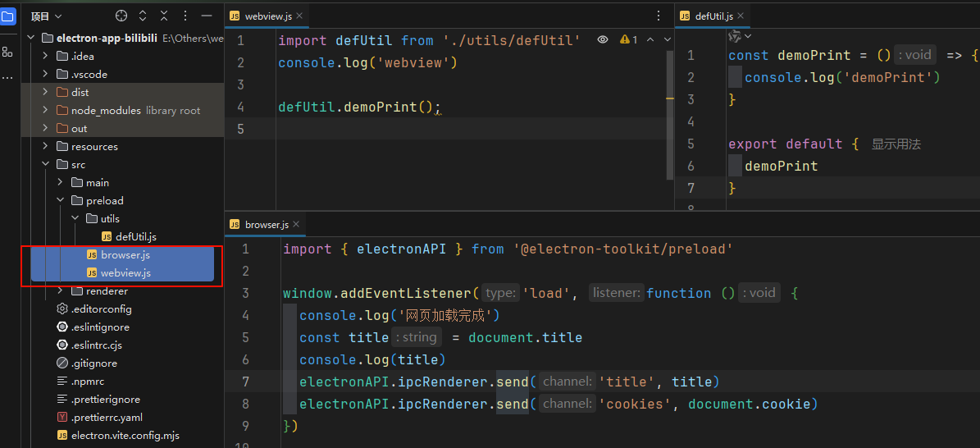Click './utils/defUtil' import path

[x=511, y=41]
